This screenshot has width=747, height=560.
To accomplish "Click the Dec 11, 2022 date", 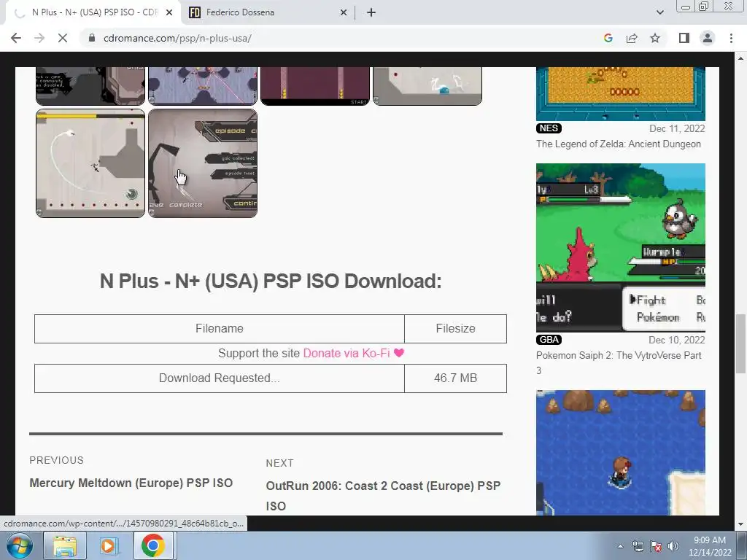I will pos(677,128).
